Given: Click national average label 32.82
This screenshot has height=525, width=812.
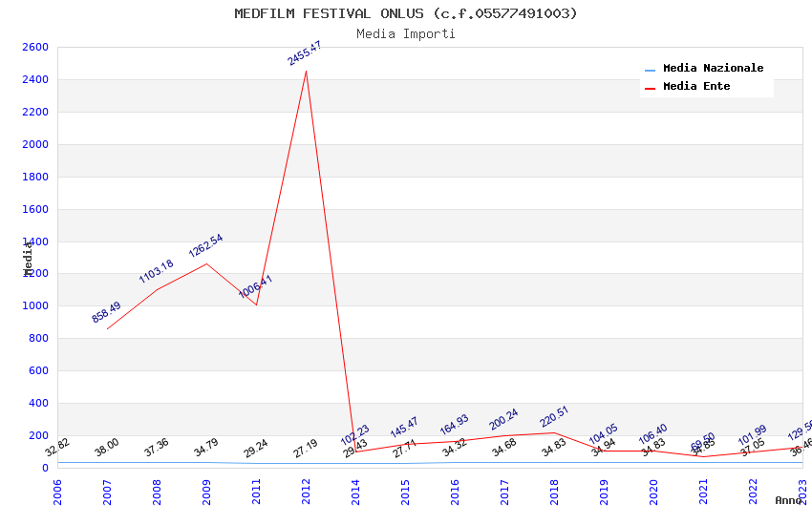Looking at the screenshot, I should point(57,448).
